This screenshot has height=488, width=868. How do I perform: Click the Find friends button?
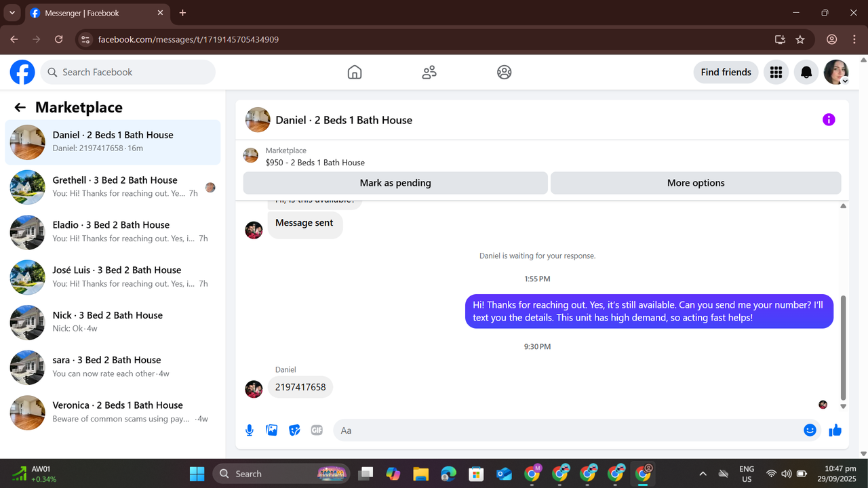pyautogui.click(x=726, y=72)
